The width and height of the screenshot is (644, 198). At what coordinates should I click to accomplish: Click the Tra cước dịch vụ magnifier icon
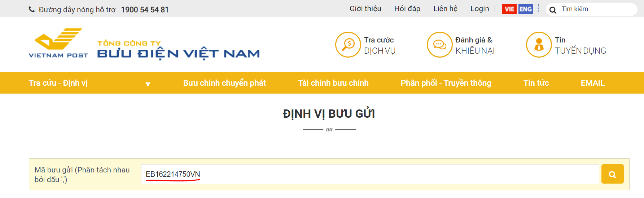pos(348,45)
